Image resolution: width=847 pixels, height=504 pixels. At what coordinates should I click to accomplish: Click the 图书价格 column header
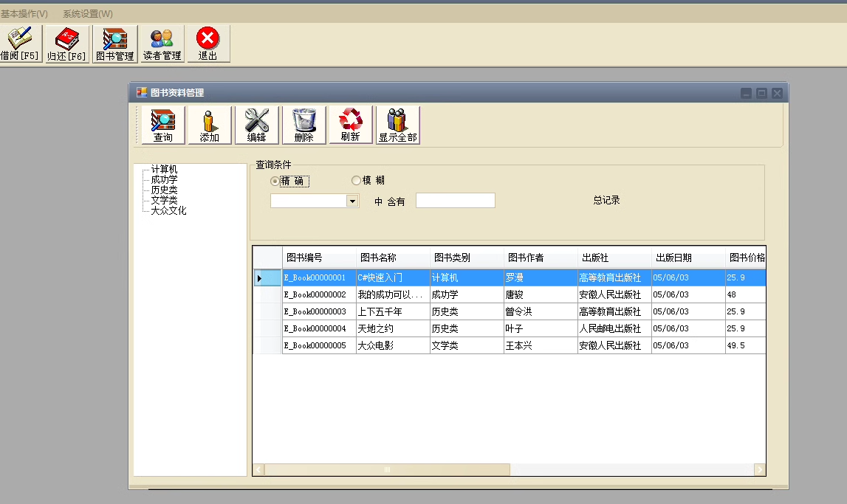tap(745, 258)
